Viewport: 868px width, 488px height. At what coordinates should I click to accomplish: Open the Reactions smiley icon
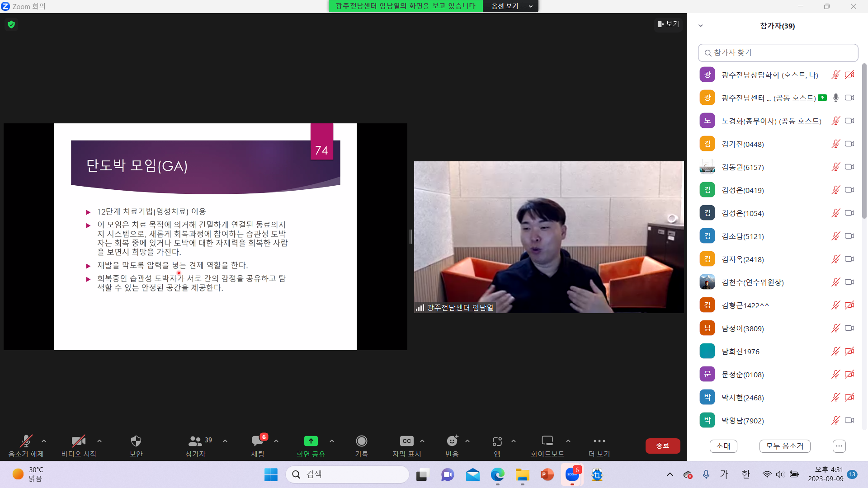tap(452, 441)
